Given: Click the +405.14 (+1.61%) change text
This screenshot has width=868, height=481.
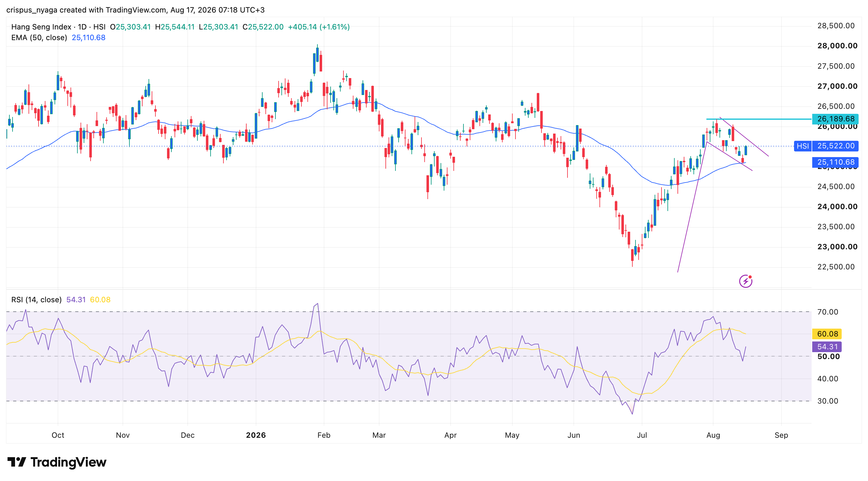Looking at the screenshot, I should tap(319, 27).
